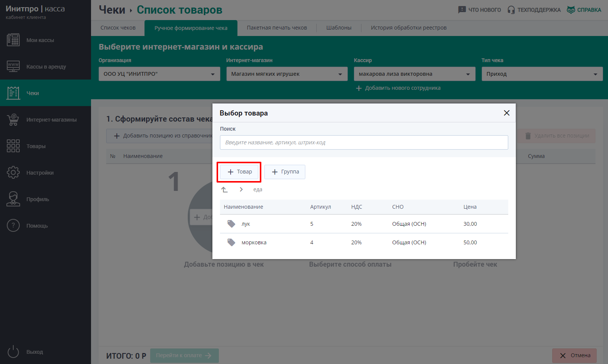Open Профиль user icon in sidebar
This screenshot has width=608, height=364.
[13, 199]
